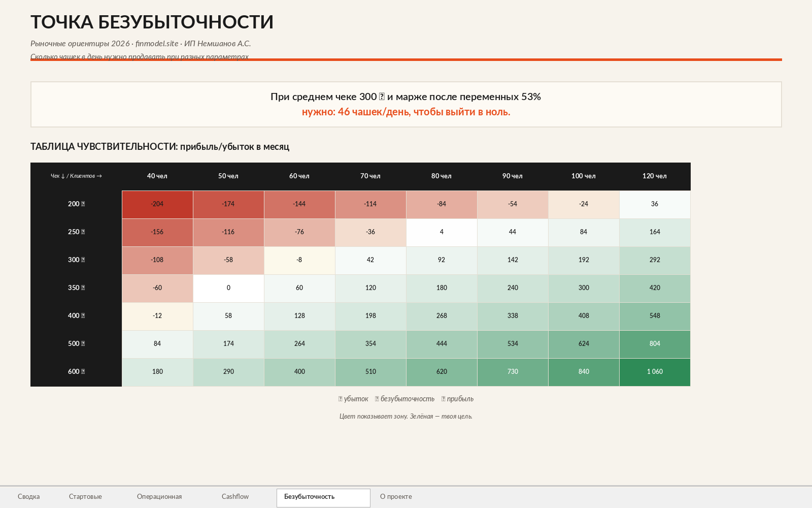
Task: Click the '300 ₽' row header
Action: tap(76, 260)
